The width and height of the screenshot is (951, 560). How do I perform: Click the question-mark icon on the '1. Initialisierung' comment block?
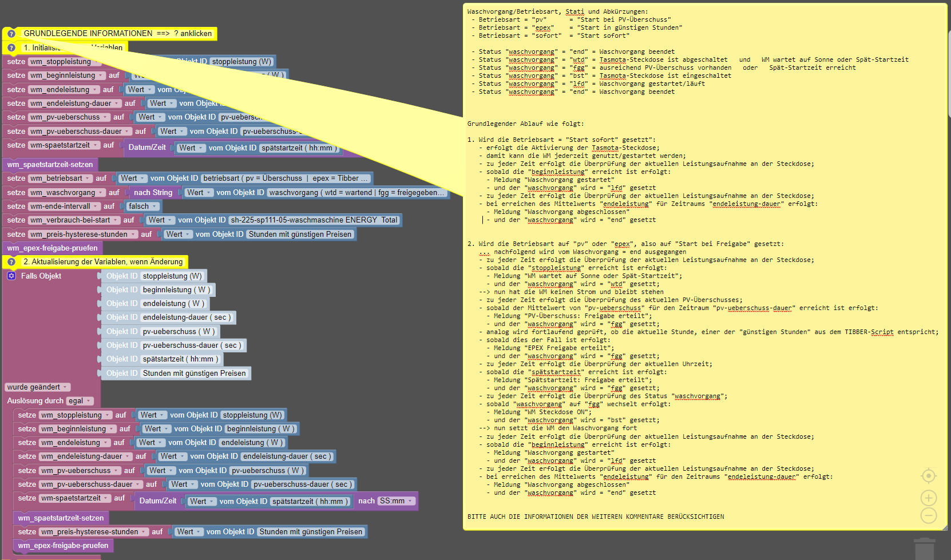tap(11, 48)
